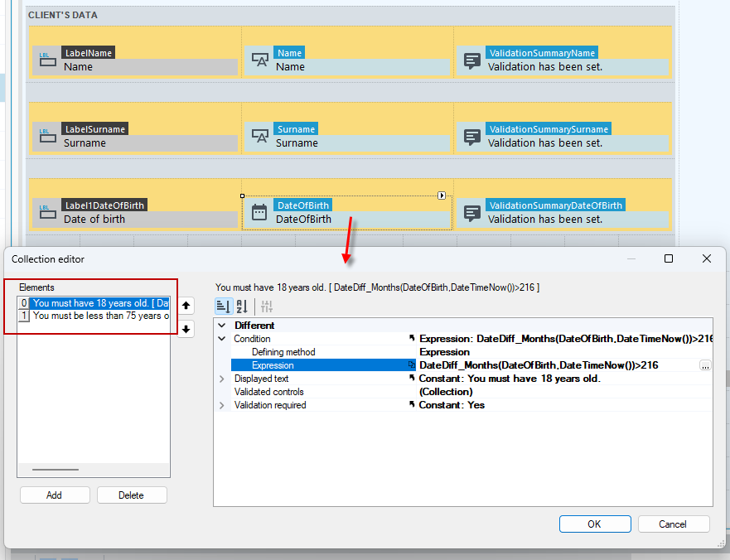The height and width of the screenshot is (560, 730).
Task: Click the ValidationSummaryDateOfBirth message icon
Action: pos(472,213)
